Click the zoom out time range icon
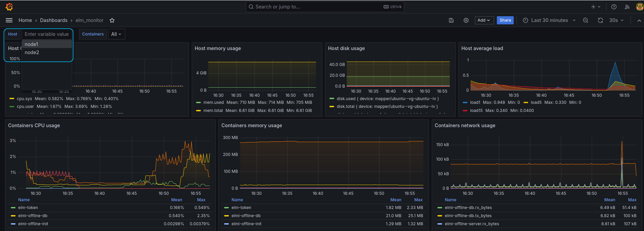This screenshot has width=644, height=231. (586, 20)
